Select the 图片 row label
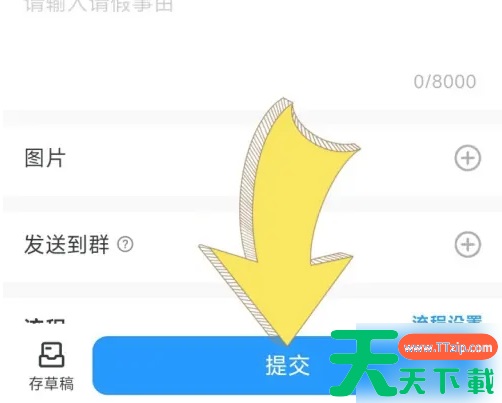 click(x=45, y=158)
